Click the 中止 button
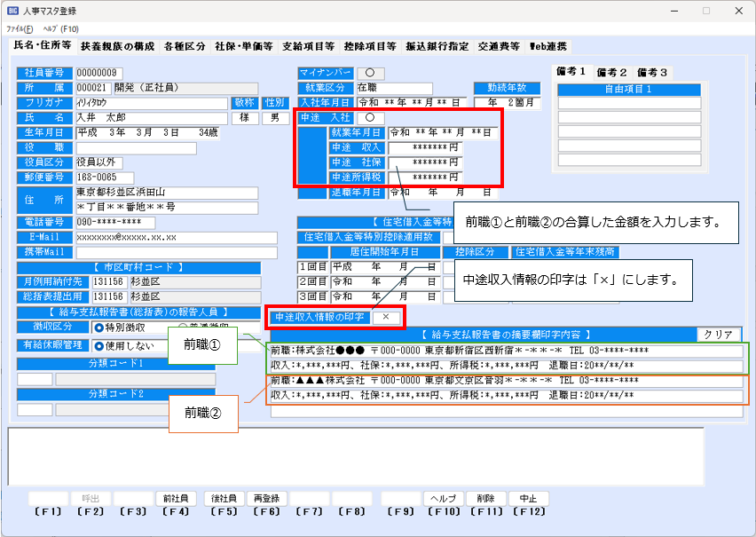 click(x=529, y=498)
